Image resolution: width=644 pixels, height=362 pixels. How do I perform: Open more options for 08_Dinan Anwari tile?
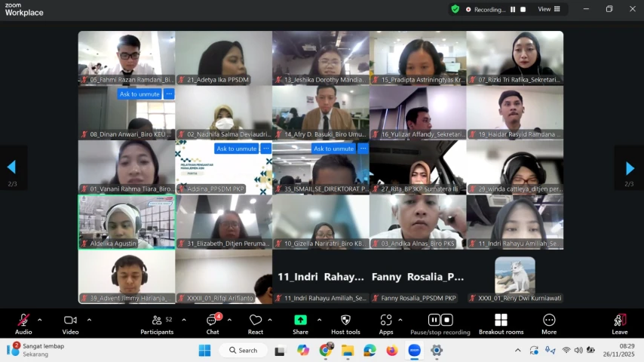tap(169, 94)
